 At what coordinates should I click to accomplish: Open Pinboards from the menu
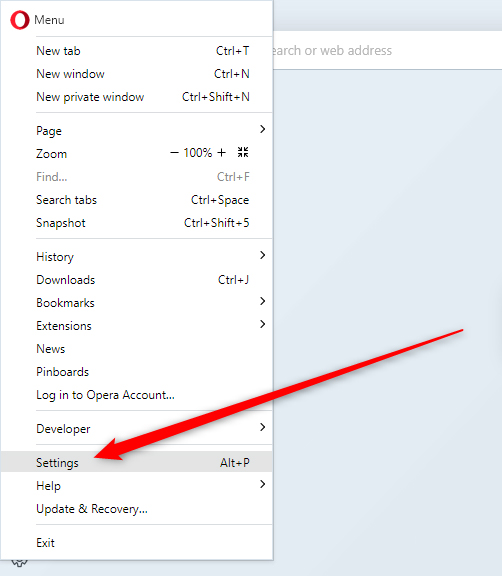click(137, 372)
